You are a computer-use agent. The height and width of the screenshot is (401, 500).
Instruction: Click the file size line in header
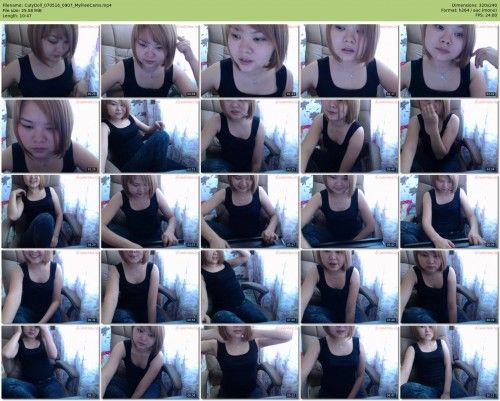tap(22, 10)
